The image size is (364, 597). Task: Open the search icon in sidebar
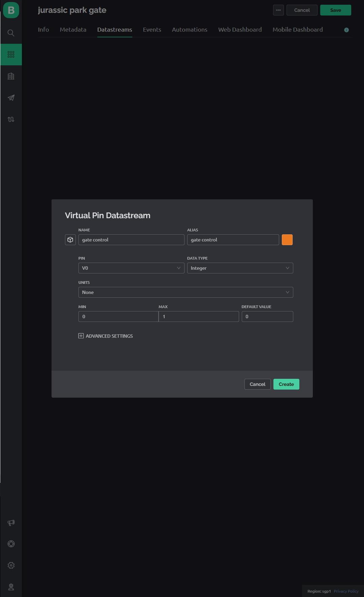(x=11, y=33)
